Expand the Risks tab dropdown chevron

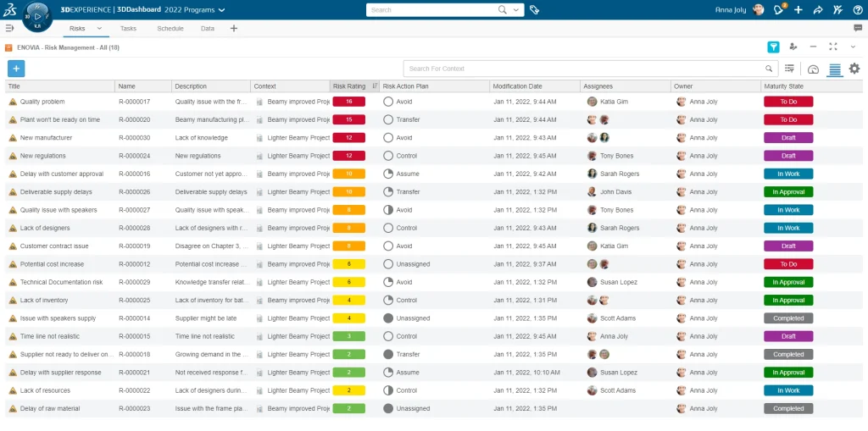tap(99, 28)
